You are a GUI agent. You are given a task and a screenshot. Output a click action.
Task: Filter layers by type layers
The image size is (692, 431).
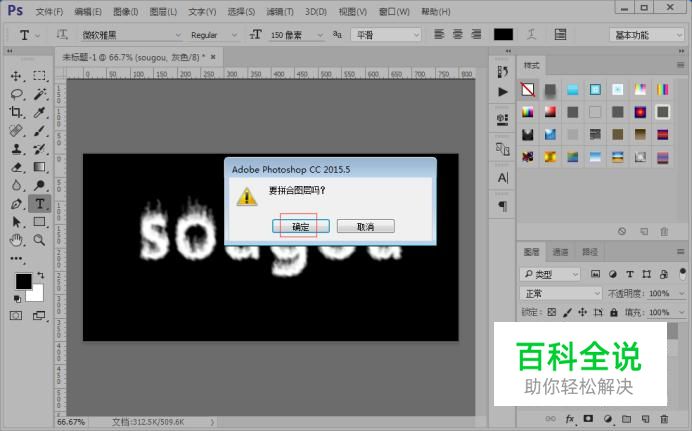[x=630, y=274]
